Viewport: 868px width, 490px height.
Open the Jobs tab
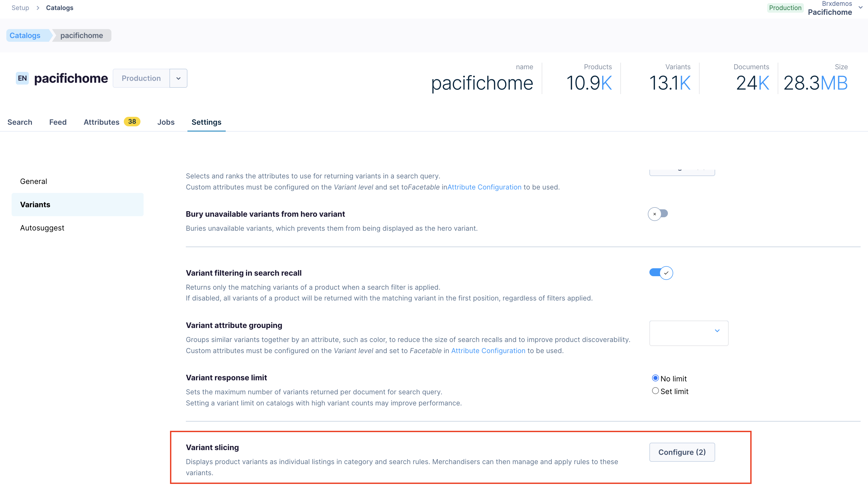(x=166, y=122)
